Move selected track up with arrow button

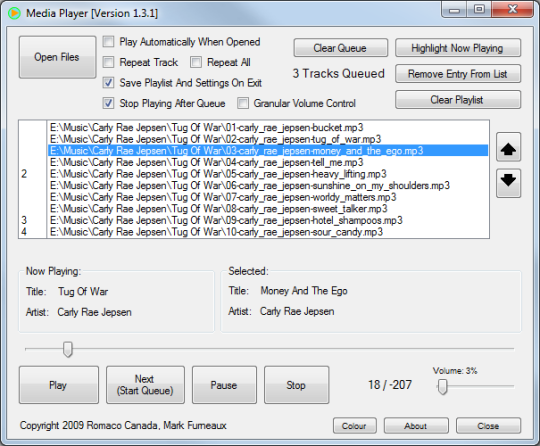coord(508,147)
